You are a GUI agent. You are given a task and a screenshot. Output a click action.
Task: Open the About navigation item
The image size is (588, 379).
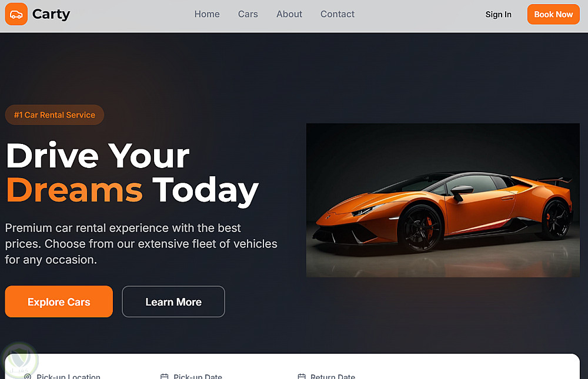(289, 14)
